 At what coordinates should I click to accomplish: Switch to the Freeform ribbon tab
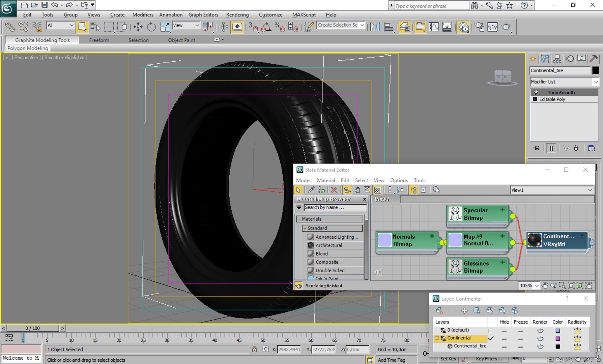point(99,40)
